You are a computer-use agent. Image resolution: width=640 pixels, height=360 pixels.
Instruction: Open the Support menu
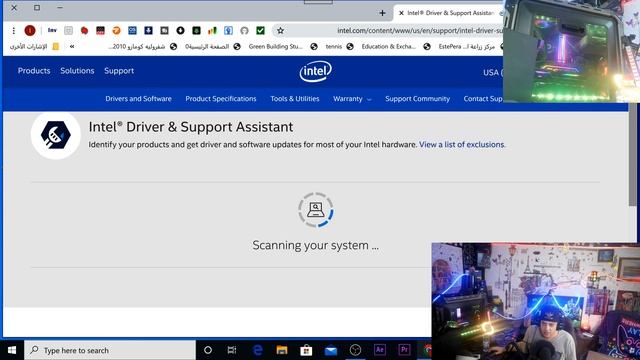pos(119,71)
